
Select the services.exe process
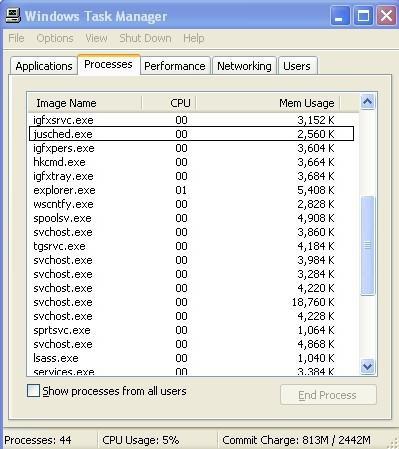point(192,371)
